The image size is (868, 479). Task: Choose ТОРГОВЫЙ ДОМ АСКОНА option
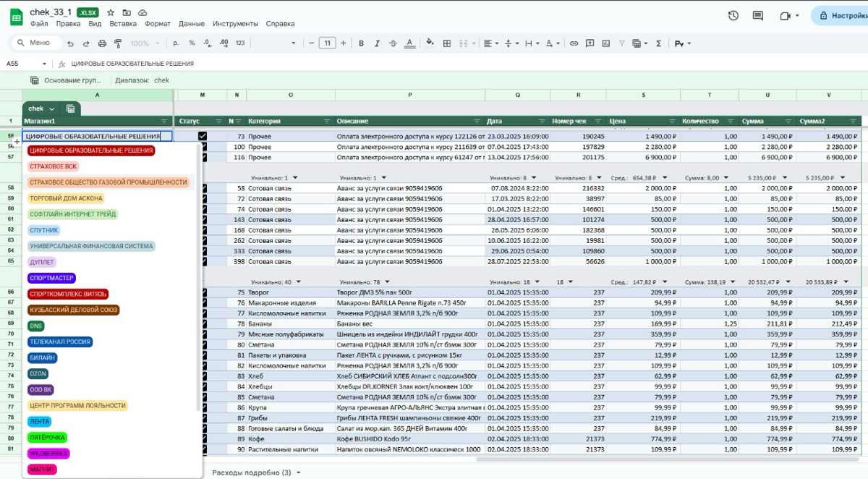(66, 198)
